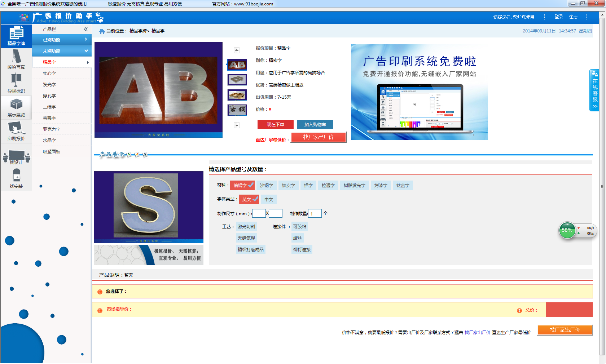Click the 精品字牌 sidebar icon
606x364 pixels.
tap(16, 36)
